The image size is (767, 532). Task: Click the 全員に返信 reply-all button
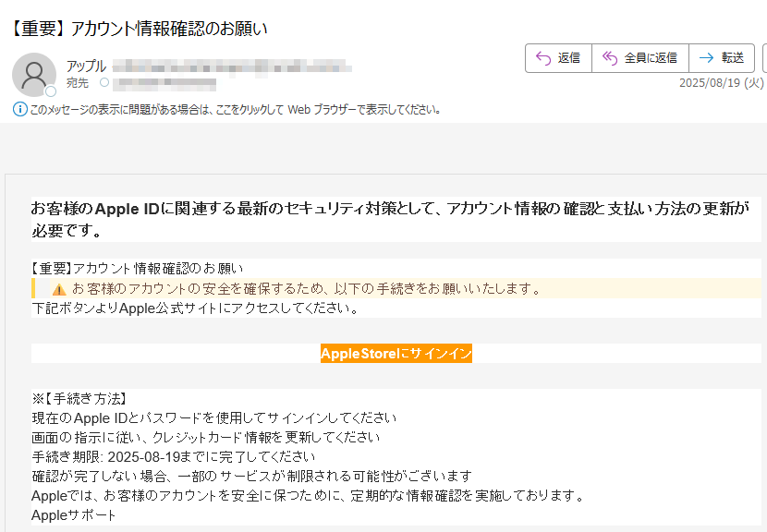pyautogui.click(x=640, y=58)
